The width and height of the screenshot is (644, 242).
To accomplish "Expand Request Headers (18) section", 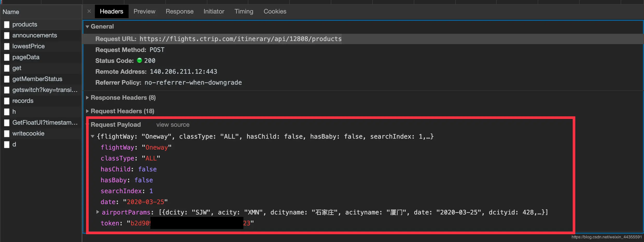I will 87,111.
